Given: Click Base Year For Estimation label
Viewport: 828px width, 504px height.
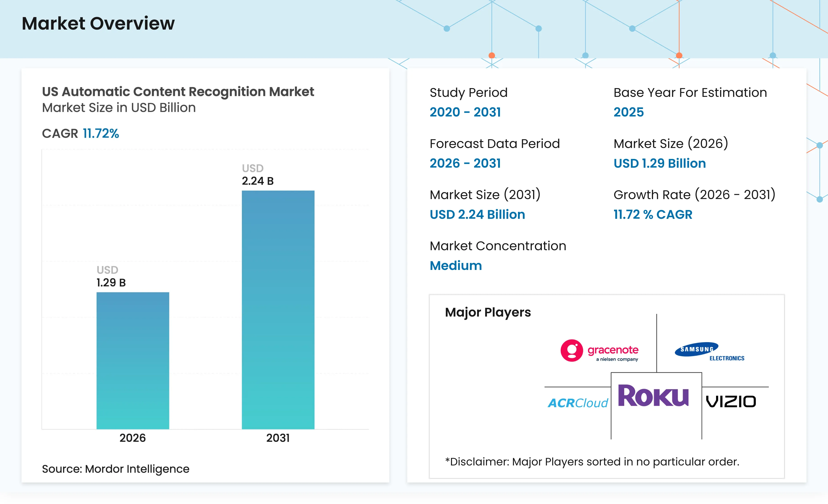Looking at the screenshot, I should click(x=690, y=92).
